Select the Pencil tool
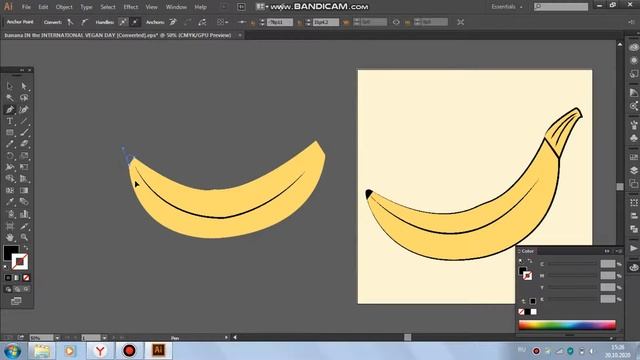This screenshot has height=360, width=640. click(x=10, y=144)
